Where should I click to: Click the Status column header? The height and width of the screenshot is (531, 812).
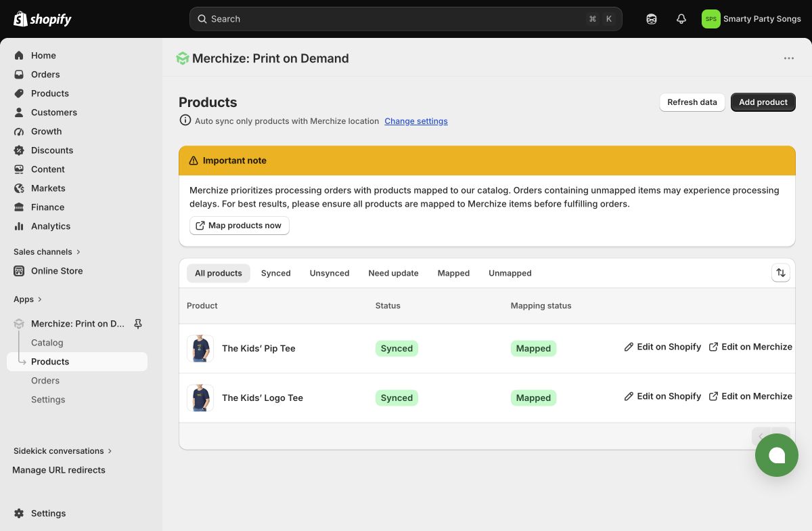(388, 305)
